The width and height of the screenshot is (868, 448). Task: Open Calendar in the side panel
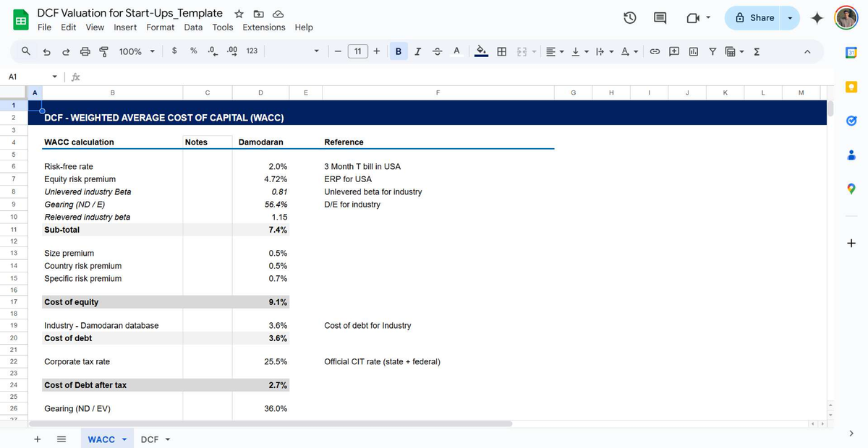point(851,53)
